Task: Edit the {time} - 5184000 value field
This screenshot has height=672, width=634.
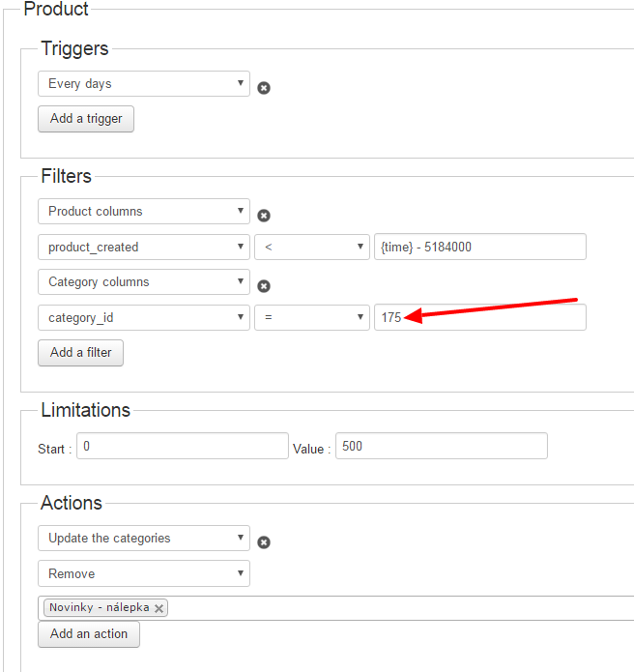Action: click(479, 248)
